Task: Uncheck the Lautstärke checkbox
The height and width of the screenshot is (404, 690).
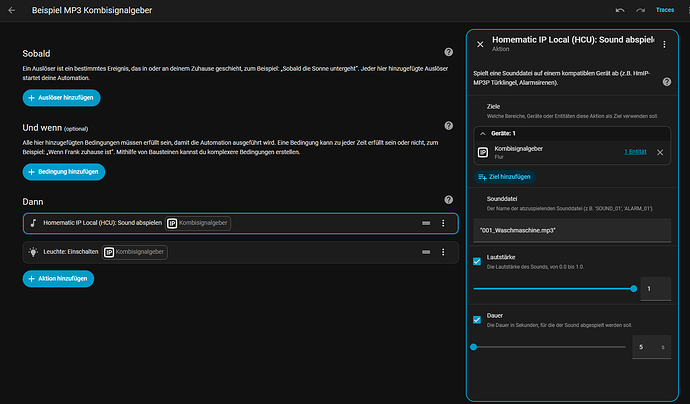Action: (x=477, y=261)
